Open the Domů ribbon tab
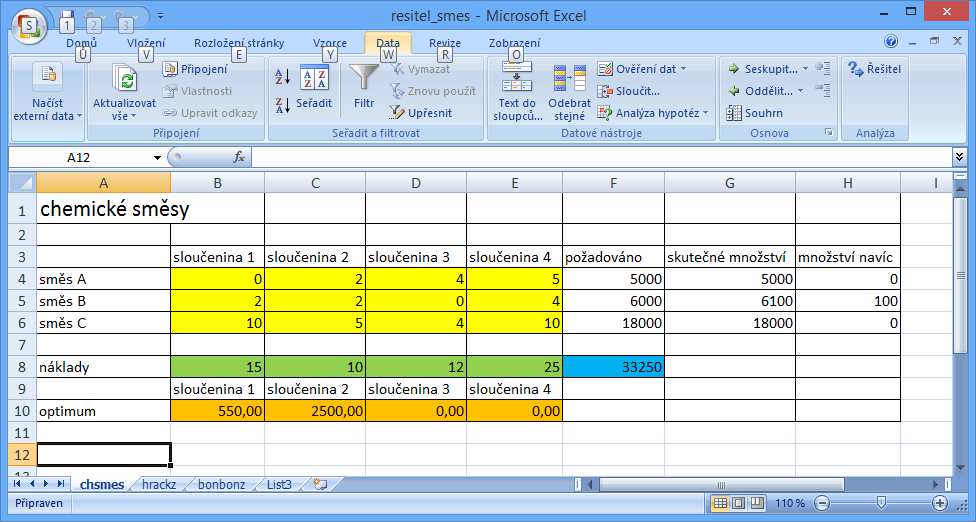 point(82,43)
